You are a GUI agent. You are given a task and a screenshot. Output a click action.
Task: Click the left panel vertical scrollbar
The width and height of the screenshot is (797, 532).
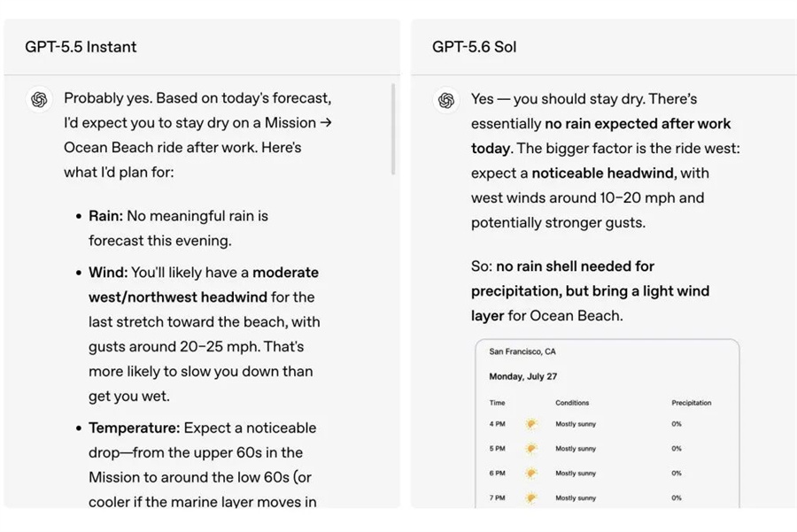pos(393,129)
